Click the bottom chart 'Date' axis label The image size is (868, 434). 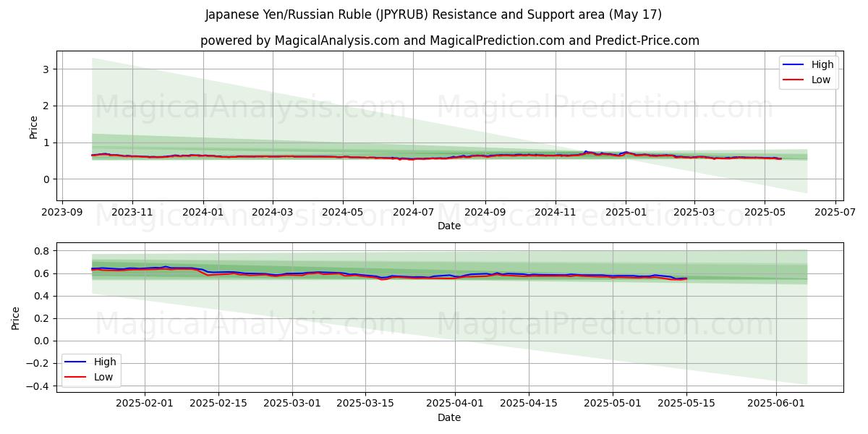click(x=449, y=417)
